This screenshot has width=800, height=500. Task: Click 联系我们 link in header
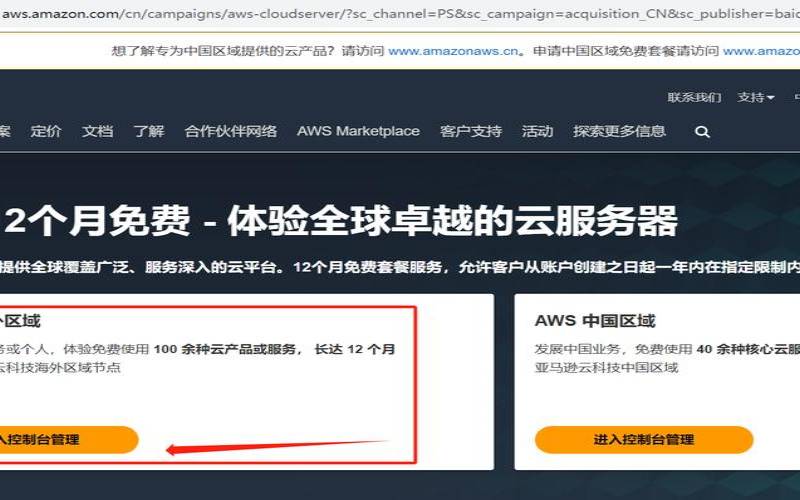694,97
